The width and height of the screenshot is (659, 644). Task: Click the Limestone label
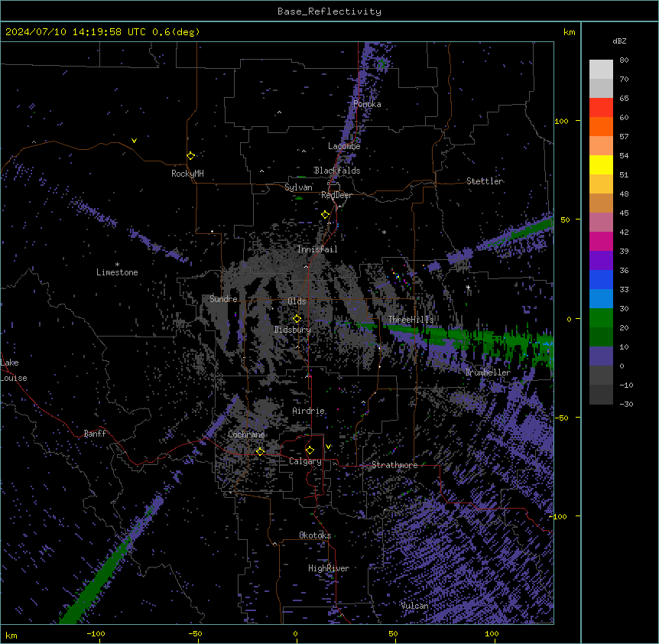117,272
